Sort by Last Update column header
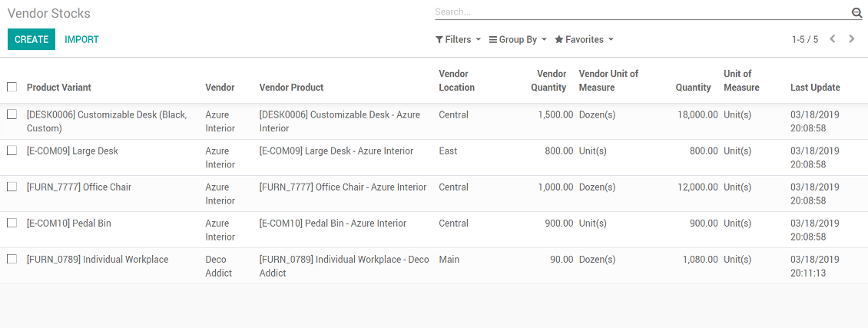Image resolution: width=868 pixels, height=328 pixels. pos(815,88)
